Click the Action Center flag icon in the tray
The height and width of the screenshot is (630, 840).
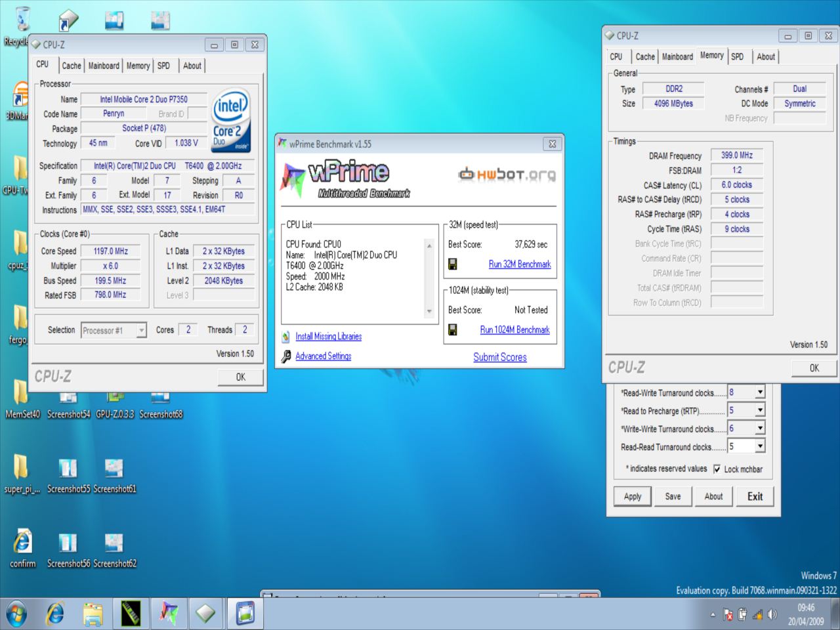pyautogui.click(x=728, y=615)
